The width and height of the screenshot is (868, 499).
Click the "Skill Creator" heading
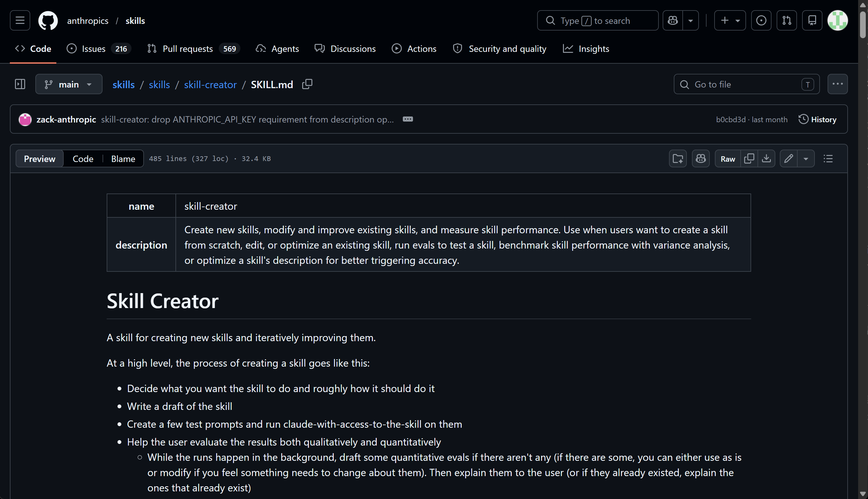pos(162,301)
